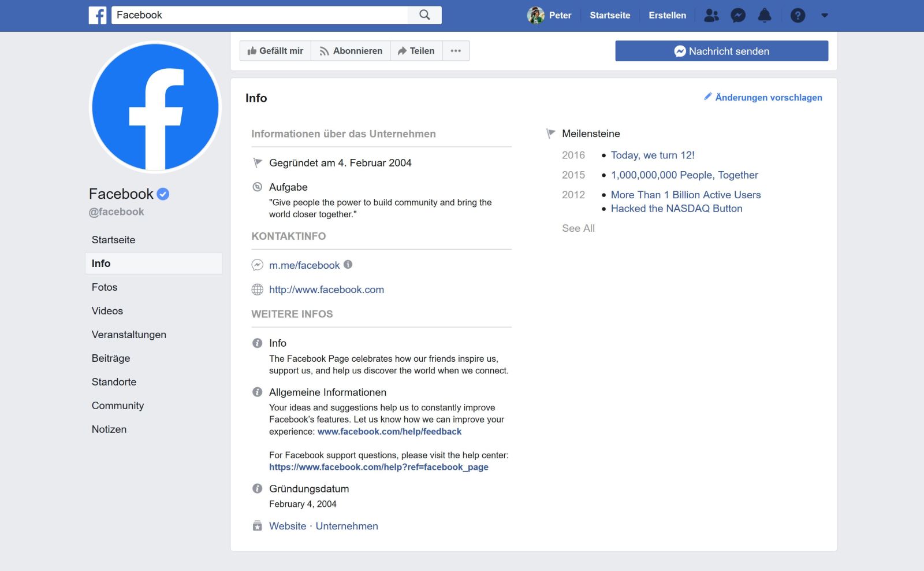Open the Facebook page profile picture
The height and width of the screenshot is (571, 924).
click(155, 107)
